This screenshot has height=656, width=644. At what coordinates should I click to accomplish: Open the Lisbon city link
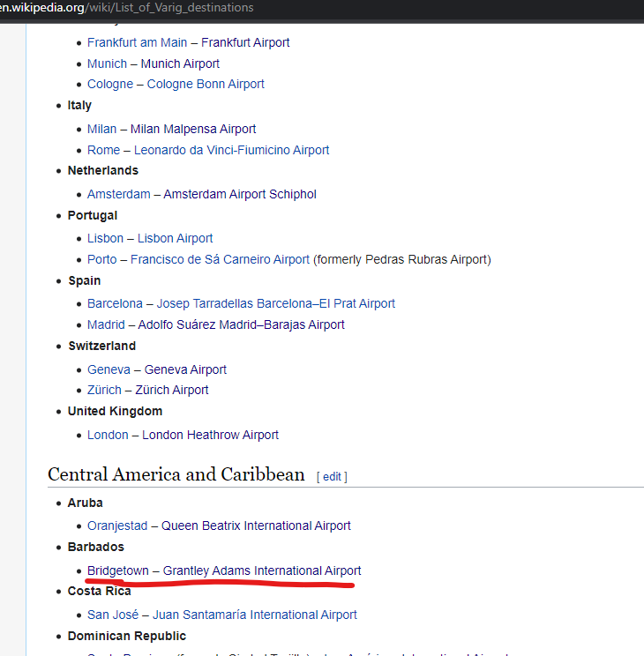pyautogui.click(x=105, y=238)
